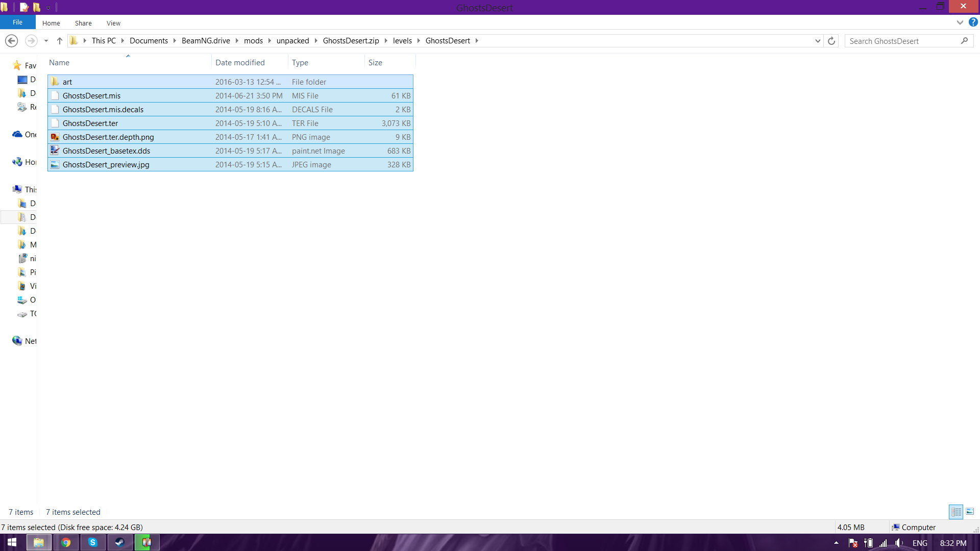Navigate to This PC in breadcrumb
This screenshot has height=551, width=980.
(104, 41)
